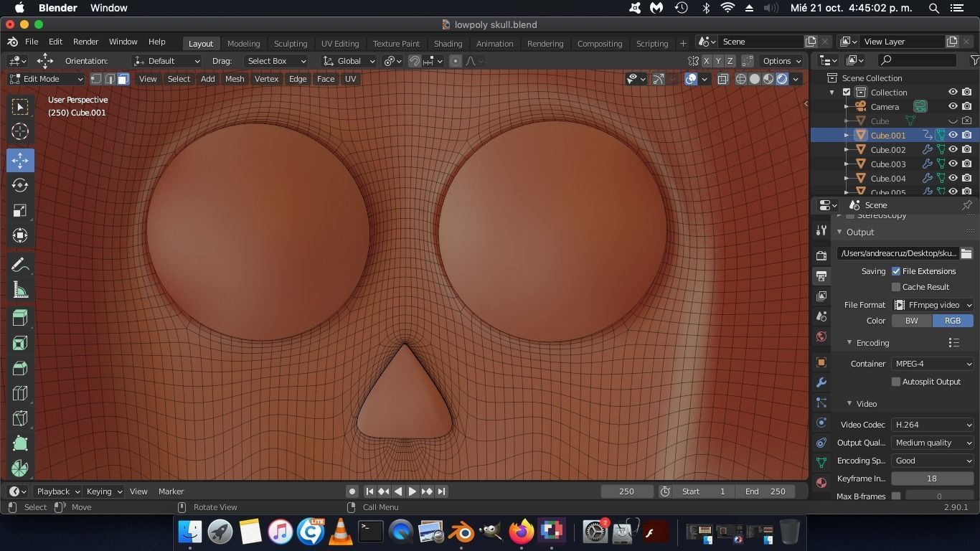980x551 pixels.
Task: Open Container MPEG-4 dropdown
Action: (933, 364)
